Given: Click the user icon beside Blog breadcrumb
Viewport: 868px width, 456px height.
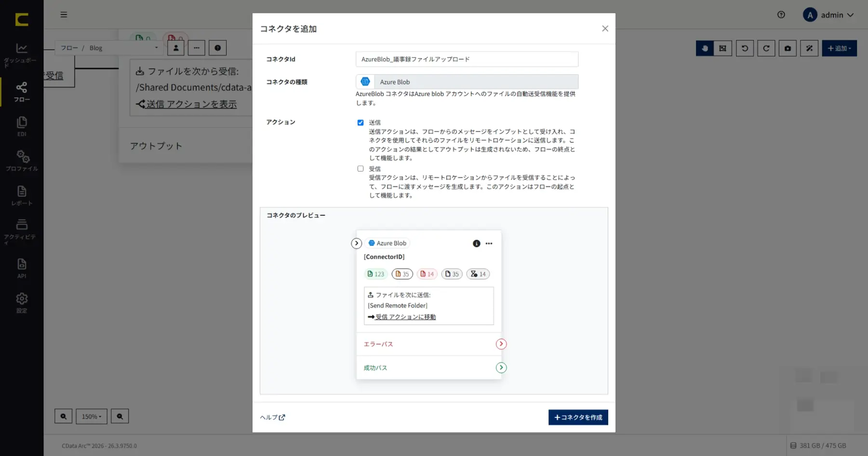Looking at the screenshot, I should coord(176,48).
